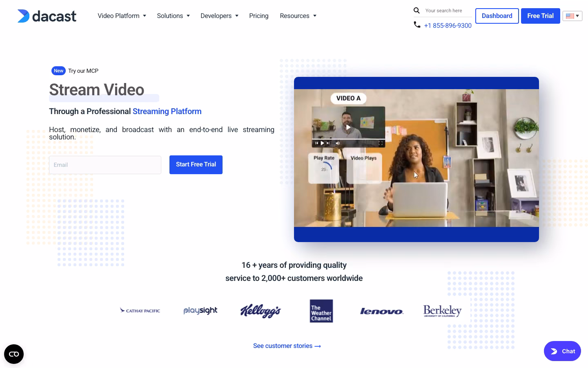The image size is (588, 368).
Task: Click the Dacast logo
Action: pos(47,16)
